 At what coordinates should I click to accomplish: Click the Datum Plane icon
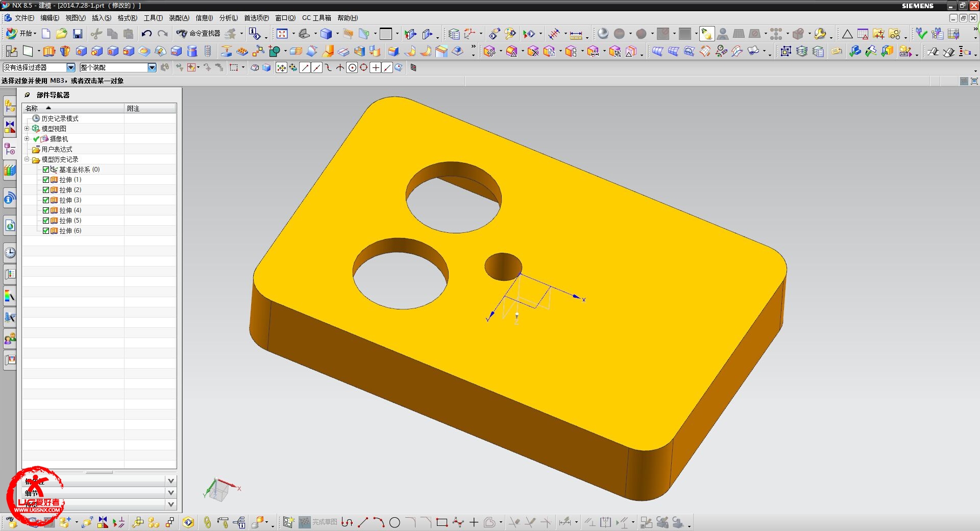point(28,51)
